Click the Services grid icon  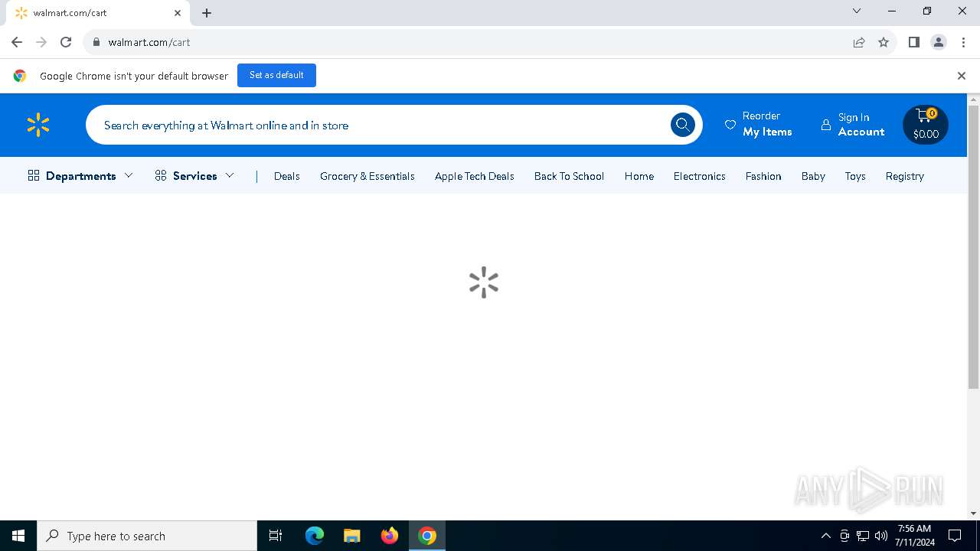[161, 176]
